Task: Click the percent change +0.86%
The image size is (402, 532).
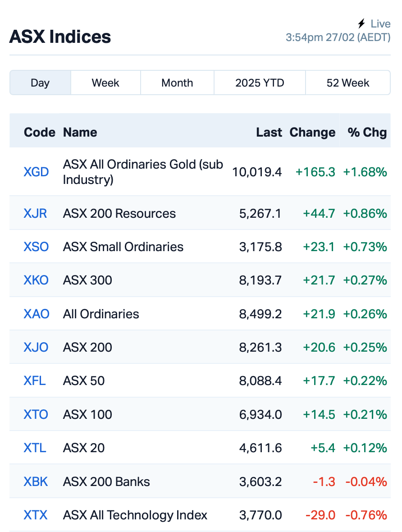Action: pyautogui.click(x=365, y=213)
